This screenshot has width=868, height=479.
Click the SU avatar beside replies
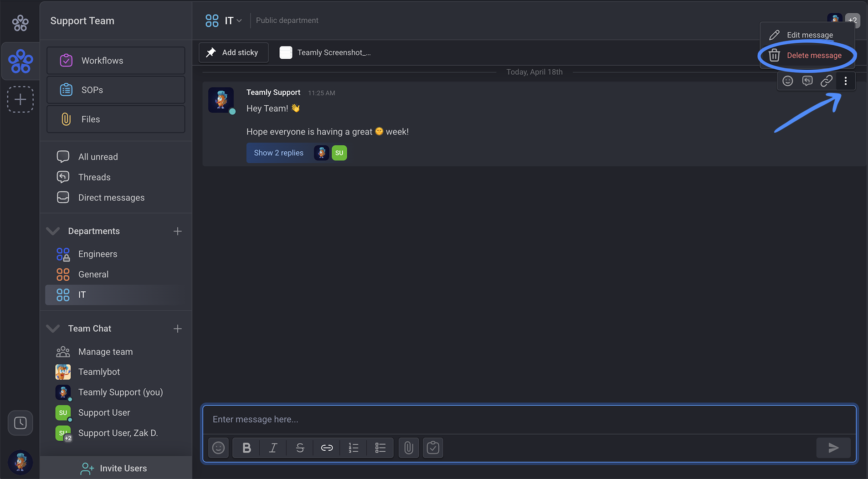(339, 153)
